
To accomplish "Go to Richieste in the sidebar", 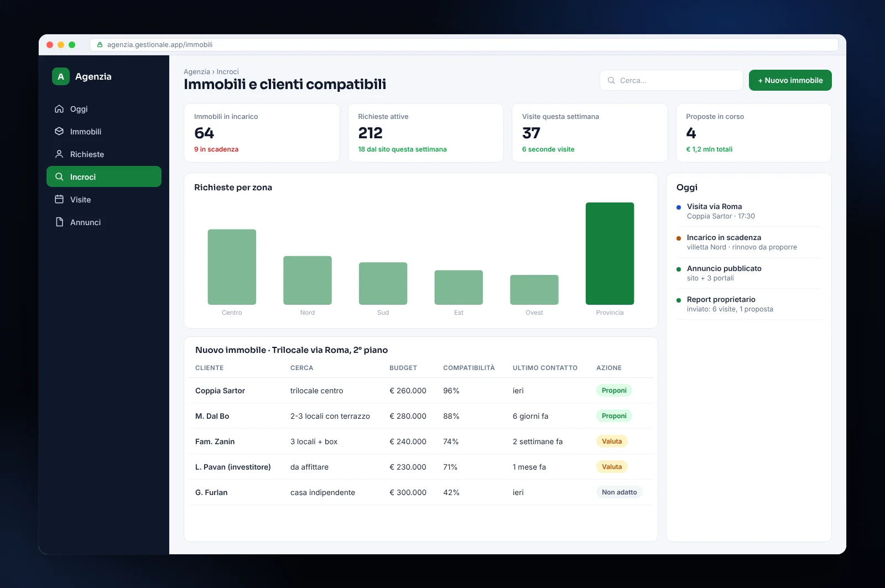I will point(104,154).
